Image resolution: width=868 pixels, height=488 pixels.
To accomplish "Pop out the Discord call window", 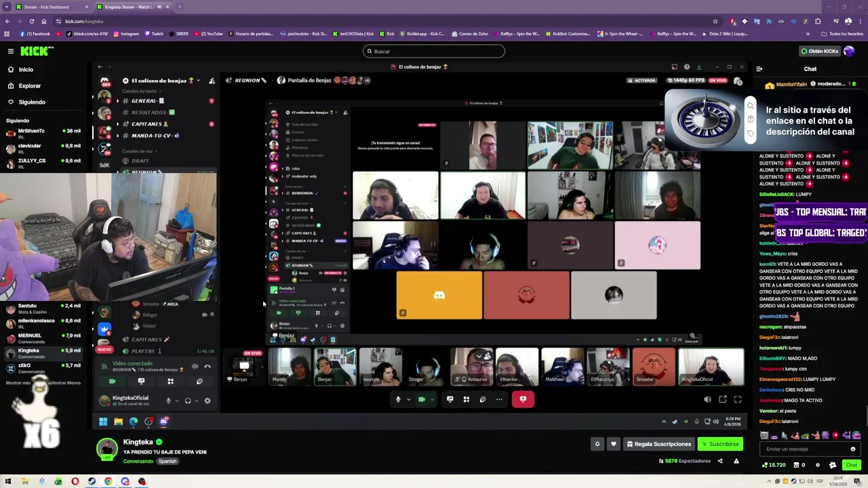I will [x=723, y=399].
